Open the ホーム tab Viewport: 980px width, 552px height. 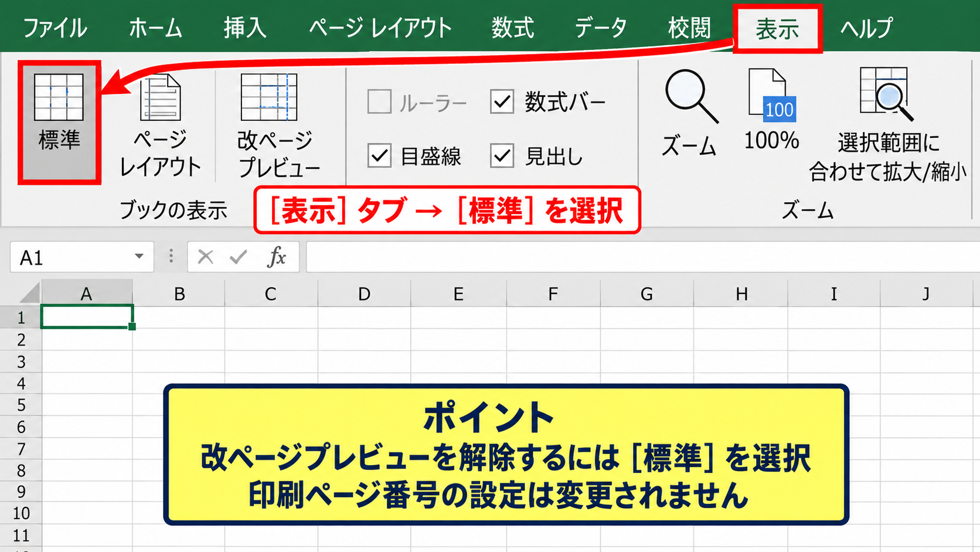click(x=155, y=28)
